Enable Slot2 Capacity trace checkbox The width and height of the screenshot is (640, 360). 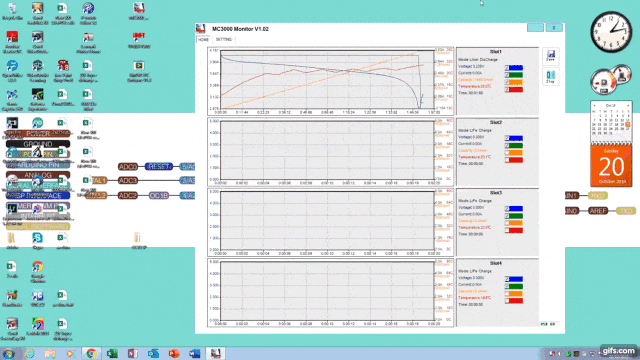tap(507, 153)
